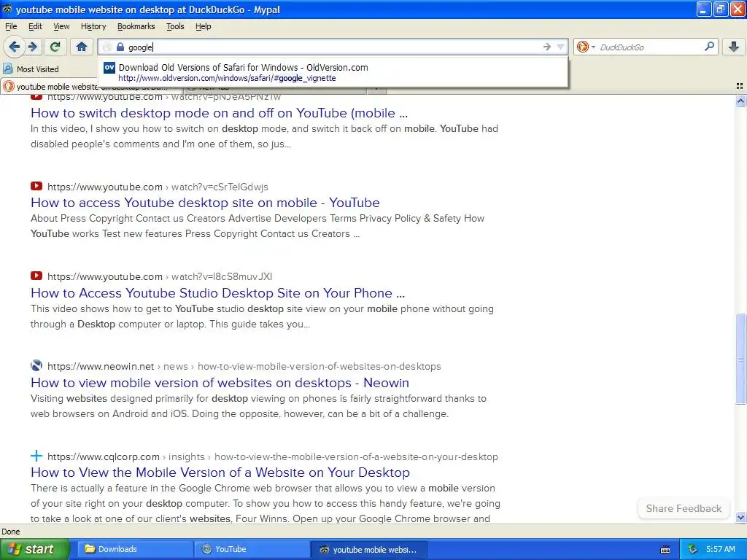The width and height of the screenshot is (747, 560).
Task: Click the page scrollbar up arrow
Action: click(740, 101)
